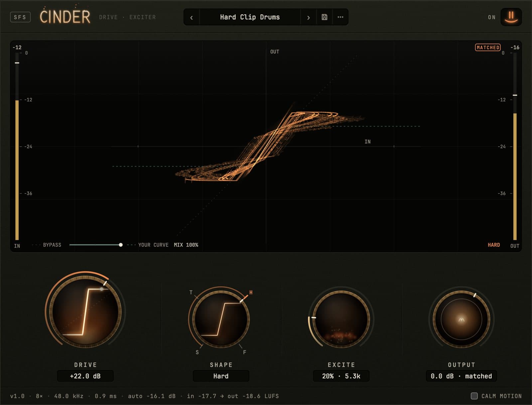This screenshot has width=532, height=405.
Task: Toggle plugin power ON button
Action: (x=511, y=17)
